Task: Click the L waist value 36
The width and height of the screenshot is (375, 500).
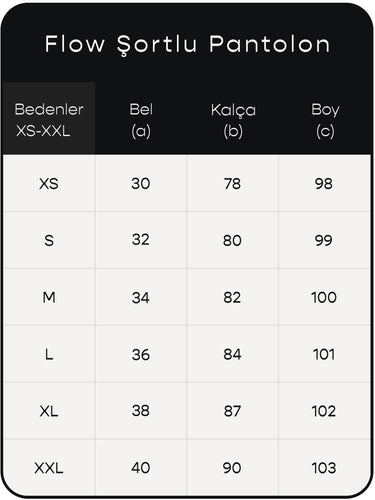Action: click(141, 354)
